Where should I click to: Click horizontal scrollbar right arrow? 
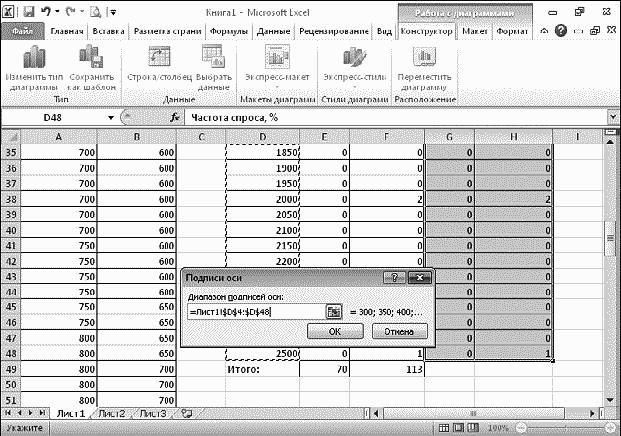coord(592,413)
